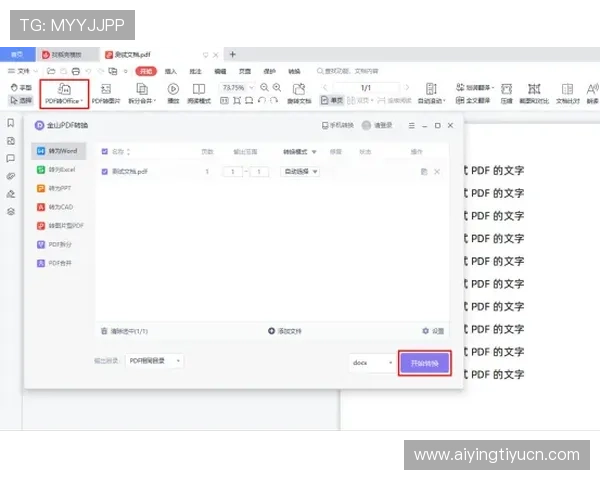Click the 开始转换 start conversion button
This screenshot has width=600, height=480.
click(425, 363)
